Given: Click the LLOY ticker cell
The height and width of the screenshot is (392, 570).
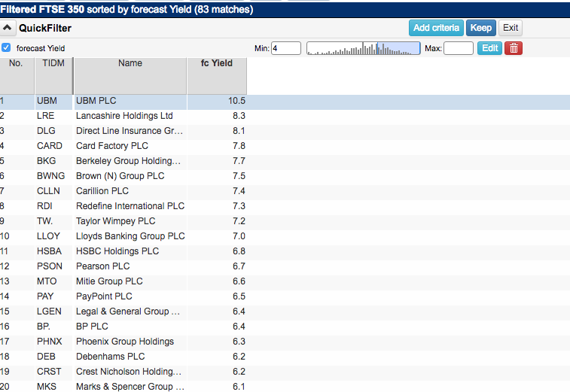Looking at the screenshot, I should [x=53, y=236].
